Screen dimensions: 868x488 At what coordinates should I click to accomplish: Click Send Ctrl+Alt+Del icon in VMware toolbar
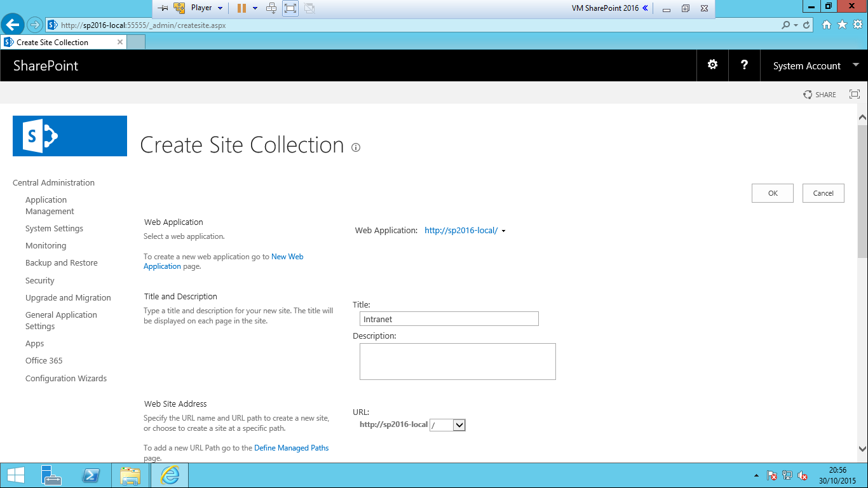point(271,8)
